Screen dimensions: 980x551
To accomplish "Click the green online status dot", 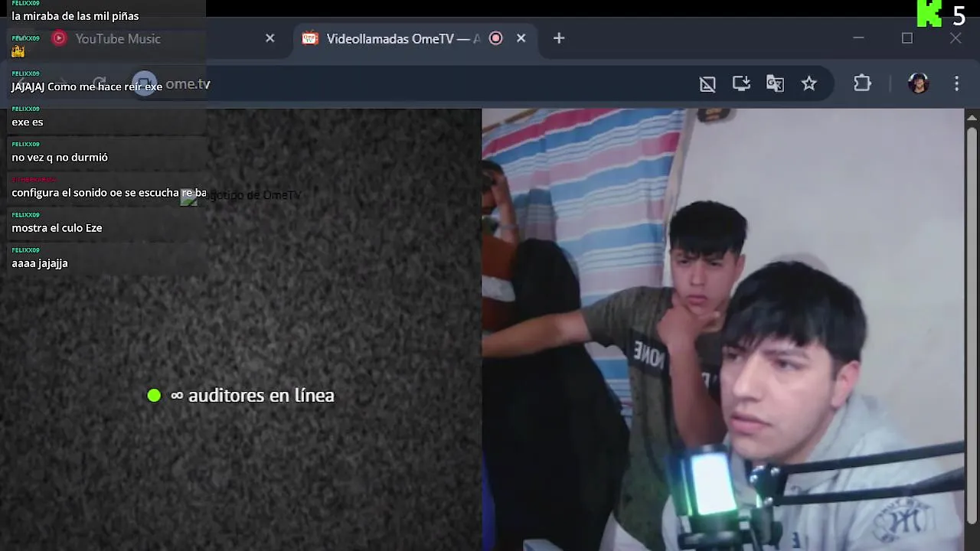I will click(154, 396).
